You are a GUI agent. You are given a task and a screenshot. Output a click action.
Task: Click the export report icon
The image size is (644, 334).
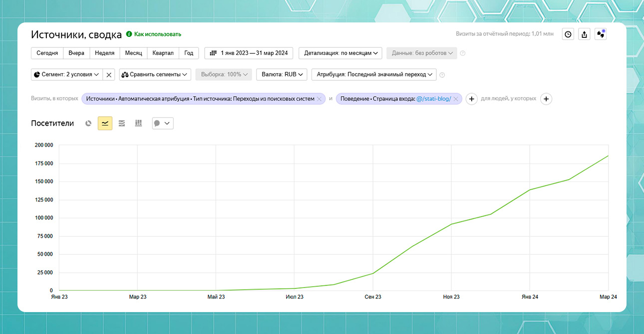coord(584,34)
